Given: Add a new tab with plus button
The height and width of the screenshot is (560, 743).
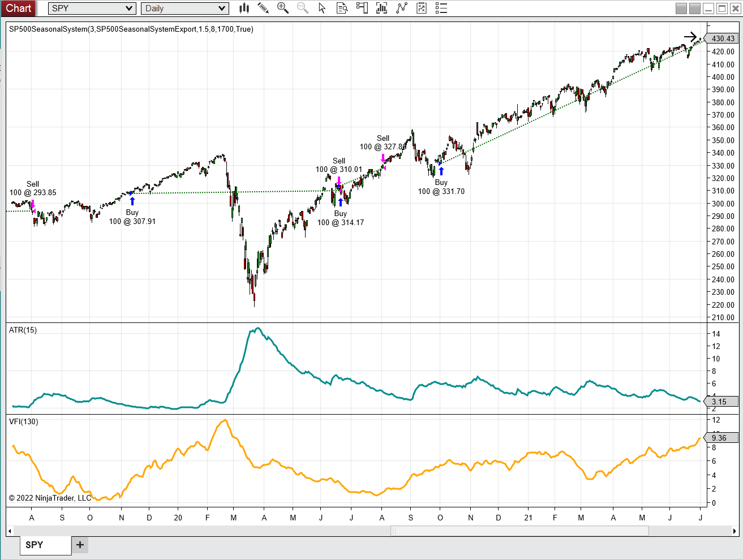Looking at the screenshot, I should pos(80,545).
